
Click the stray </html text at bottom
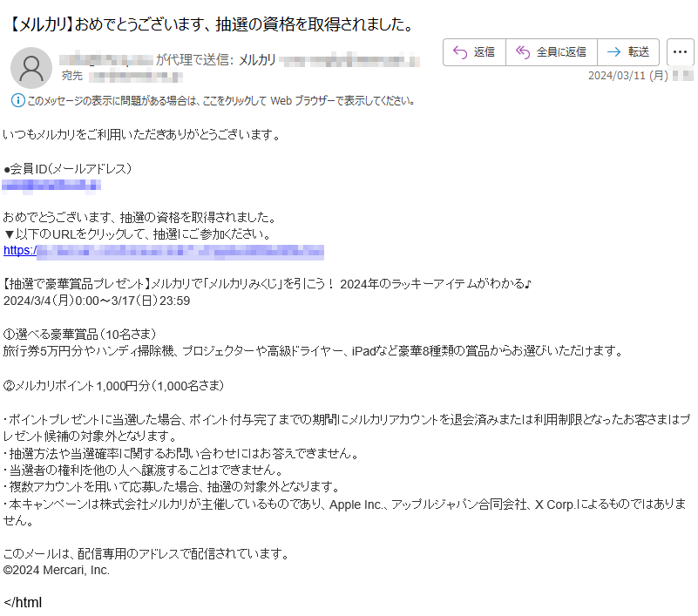[23, 603]
